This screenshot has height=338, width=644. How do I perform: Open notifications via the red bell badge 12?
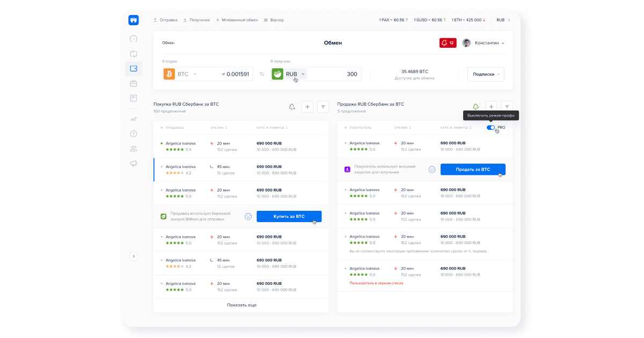tap(448, 42)
